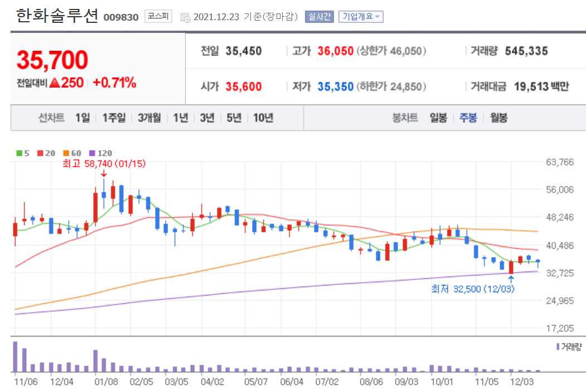
Task: Open the 기업개요 dropdown
Action: tap(360, 17)
